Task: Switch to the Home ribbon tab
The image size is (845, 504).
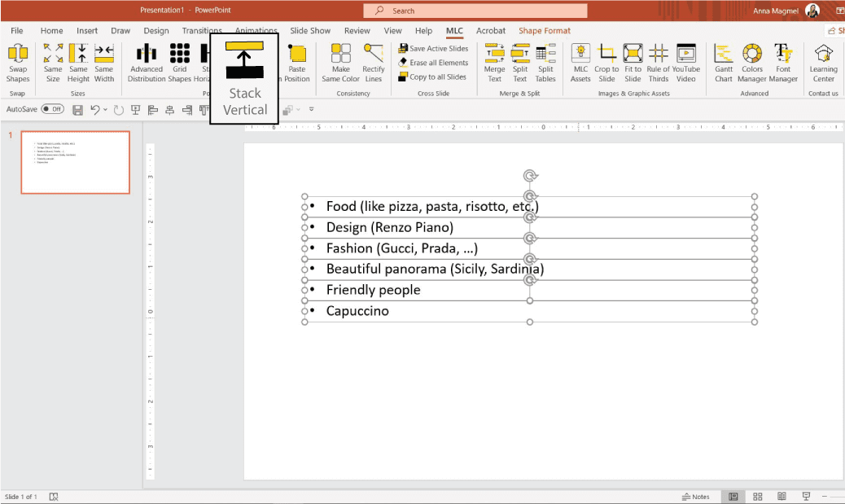Action: 51,30
